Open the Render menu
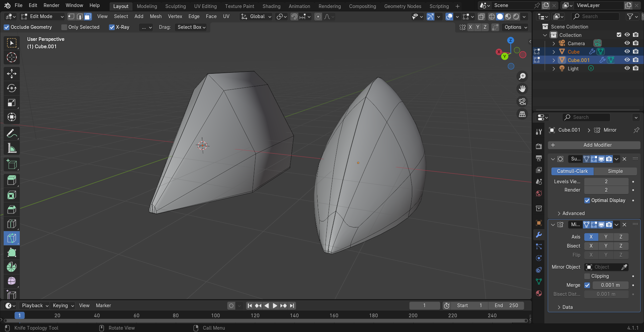The image size is (644, 332). 51,5
